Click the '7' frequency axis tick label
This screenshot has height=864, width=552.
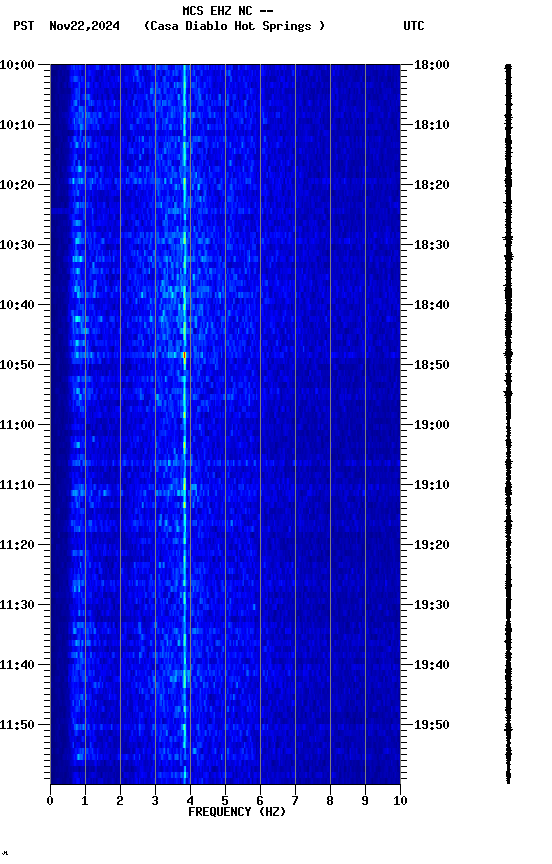click(295, 801)
